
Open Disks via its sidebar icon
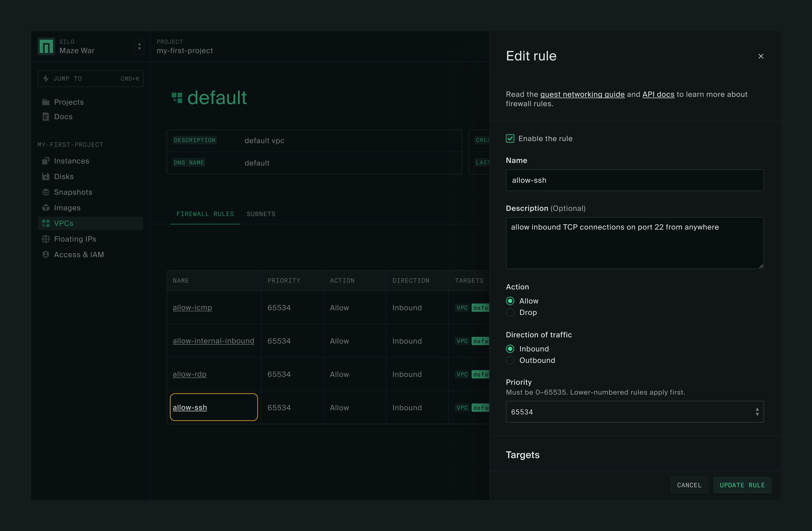click(46, 176)
